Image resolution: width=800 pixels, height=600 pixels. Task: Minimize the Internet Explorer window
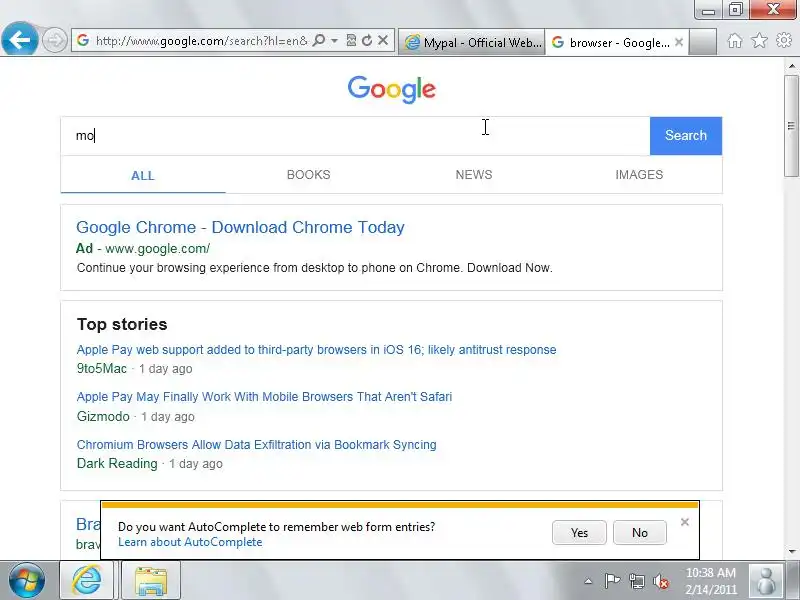click(x=708, y=10)
